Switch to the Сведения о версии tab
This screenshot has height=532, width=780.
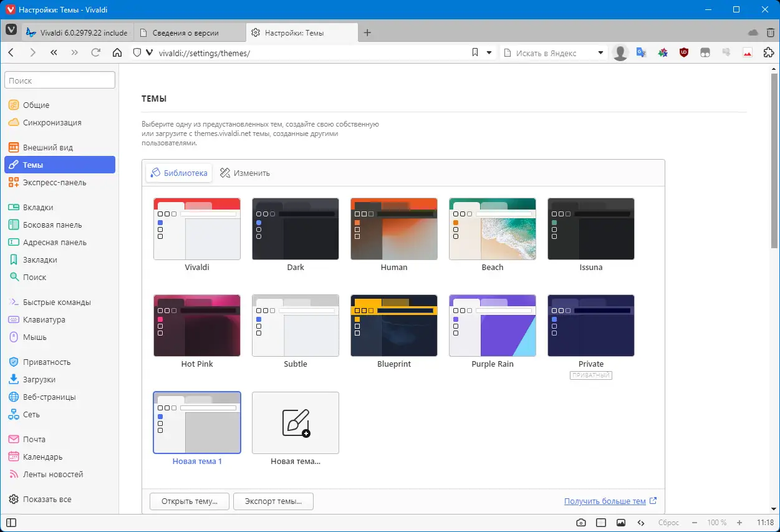point(190,32)
